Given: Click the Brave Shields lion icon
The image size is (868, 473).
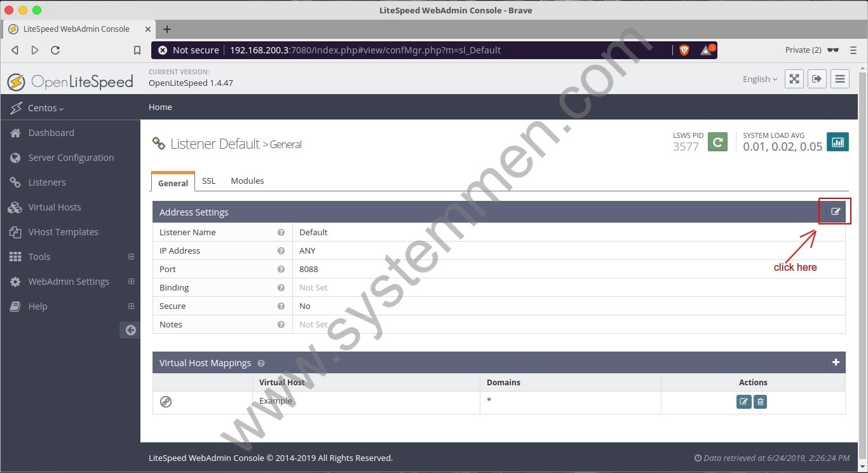Looking at the screenshot, I should (x=684, y=50).
